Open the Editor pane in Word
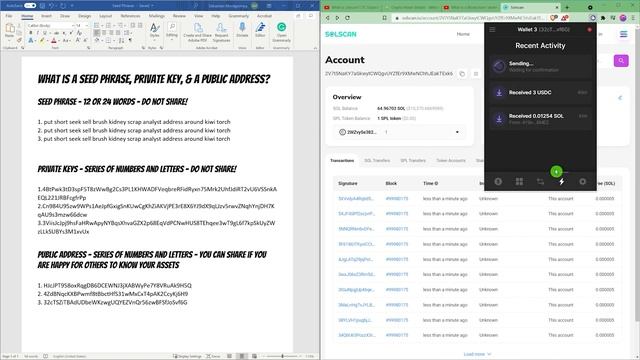This screenshot has height=360, width=640. click(x=260, y=30)
